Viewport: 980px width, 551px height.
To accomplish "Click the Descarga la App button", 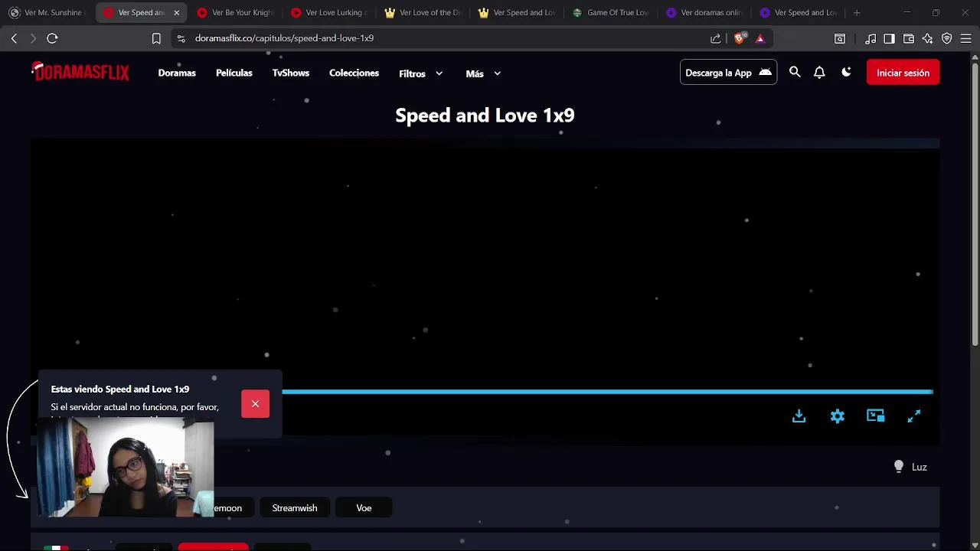I will coord(728,73).
